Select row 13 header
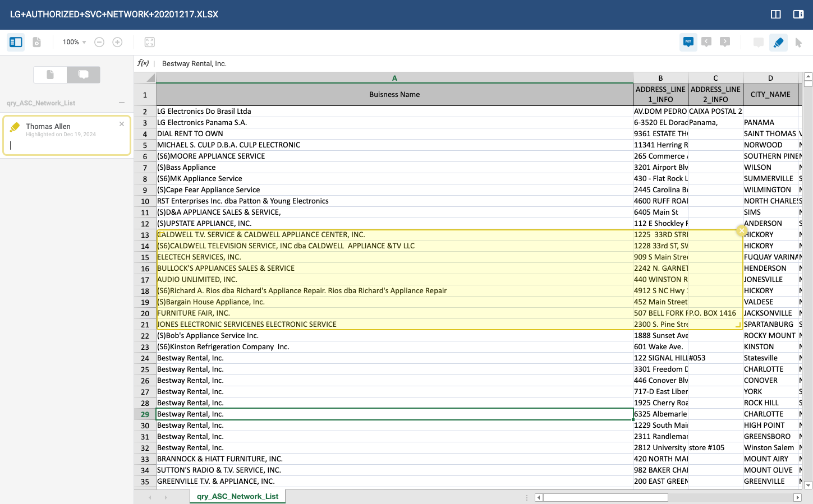 click(145, 235)
